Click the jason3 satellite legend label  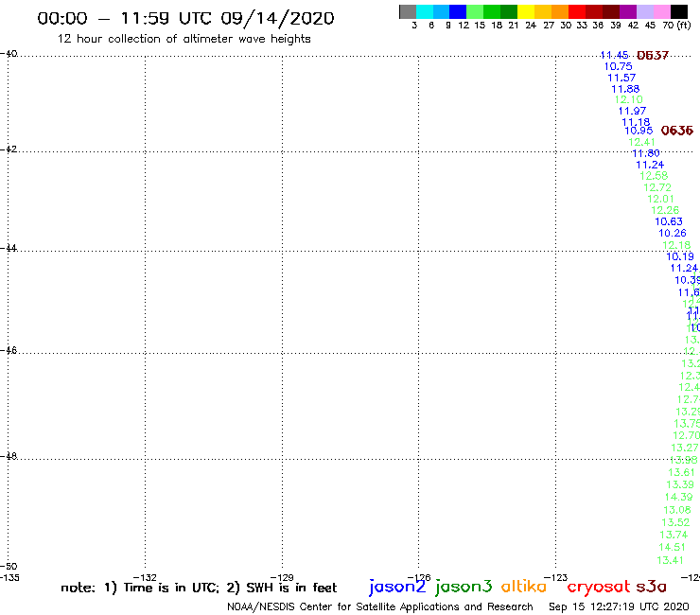(x=464, y=587)
